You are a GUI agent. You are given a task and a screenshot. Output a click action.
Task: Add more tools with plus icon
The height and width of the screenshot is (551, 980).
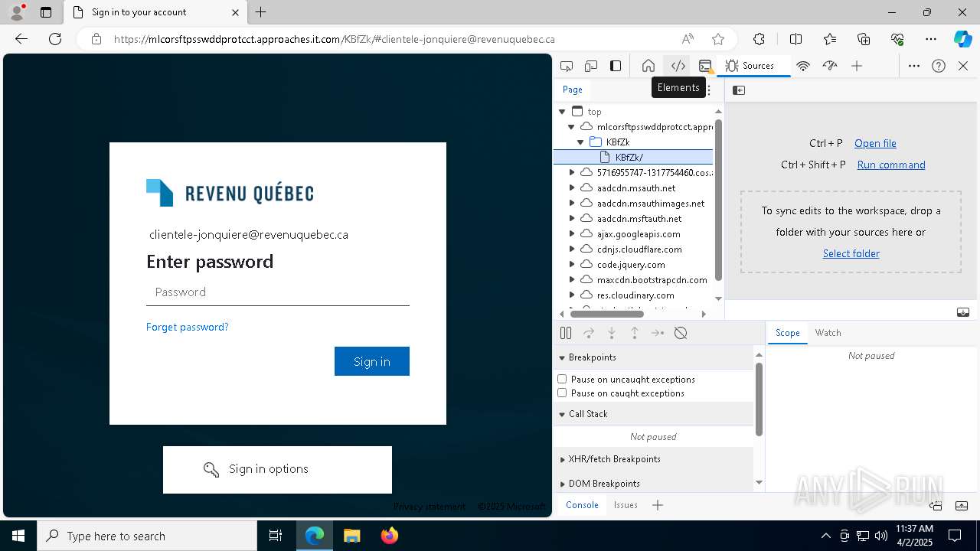[857, 66]
